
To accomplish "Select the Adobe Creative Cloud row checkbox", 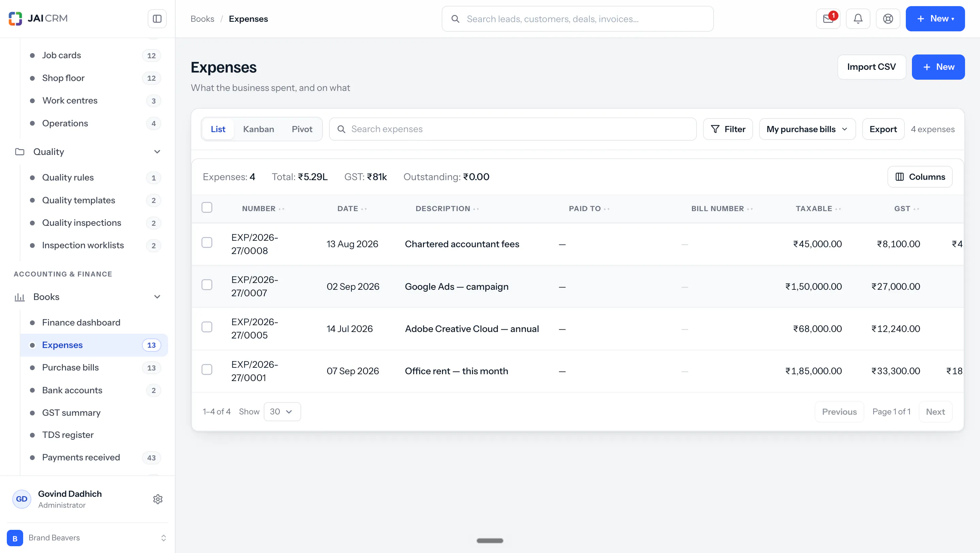I will point(207,327).
